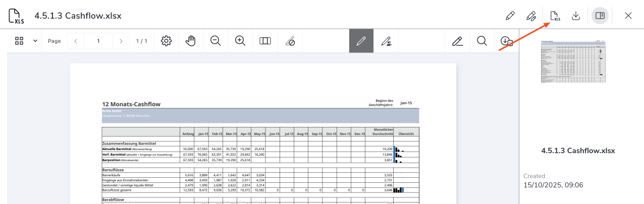Image resolution: width=644 pixels, height=204 pixels.
Task: Toggle the side info panel
Action: [x=600, y=16]
